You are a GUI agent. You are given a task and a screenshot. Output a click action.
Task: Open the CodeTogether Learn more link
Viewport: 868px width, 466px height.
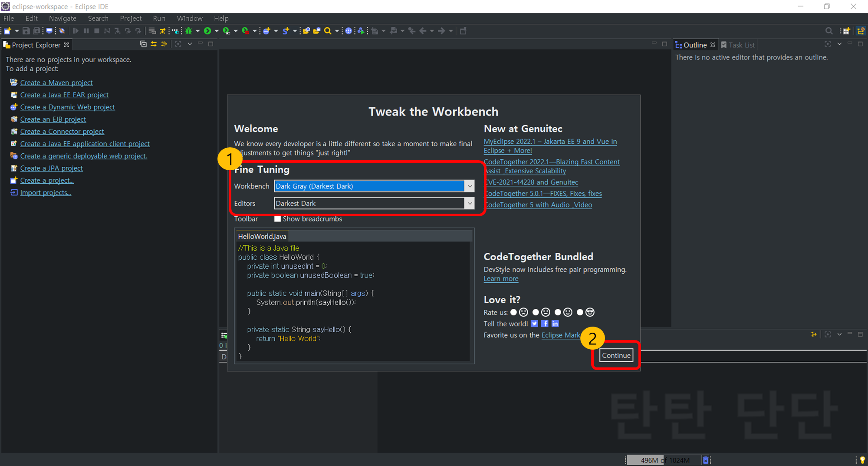click(501, 279)
